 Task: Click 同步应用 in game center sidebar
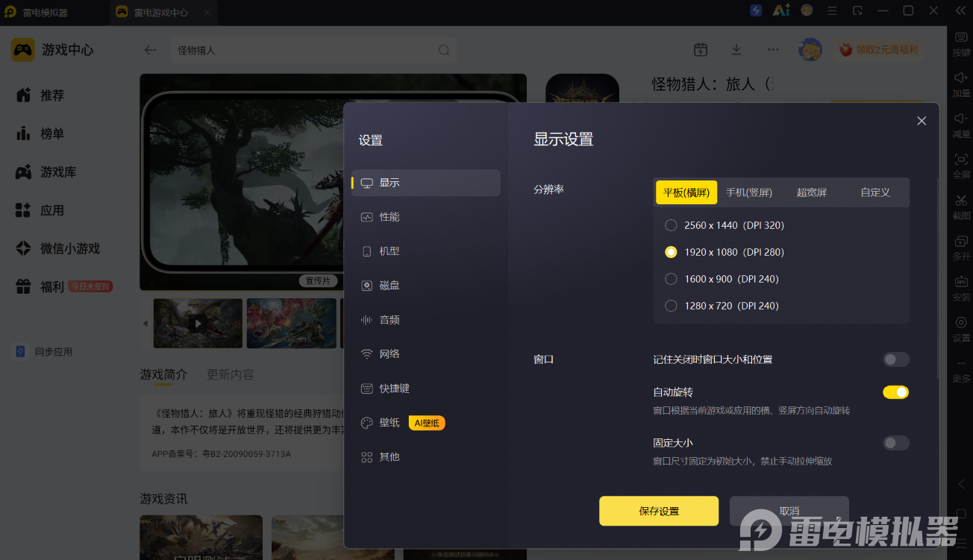click(x=45, y=352)
